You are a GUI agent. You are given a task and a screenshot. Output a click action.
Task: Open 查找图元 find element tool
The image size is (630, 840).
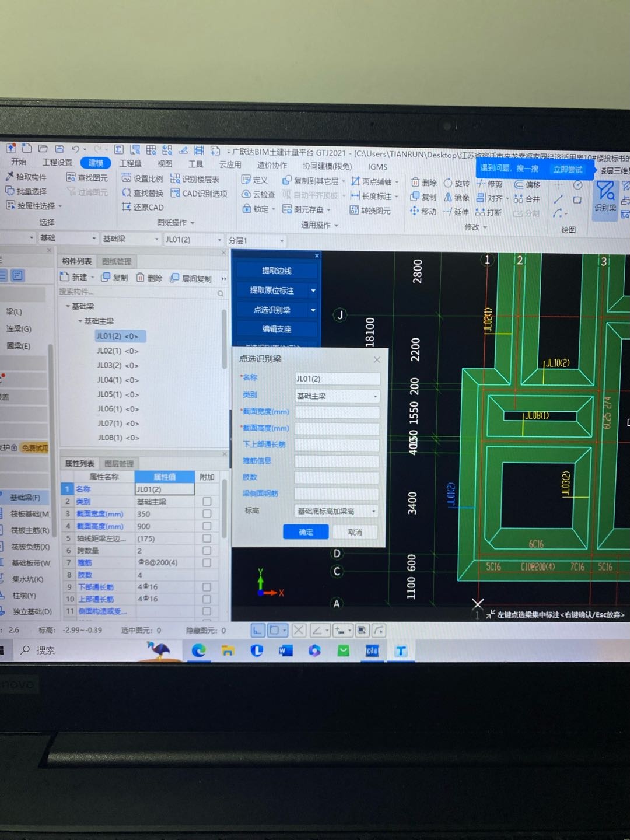[x=87, y=177]
